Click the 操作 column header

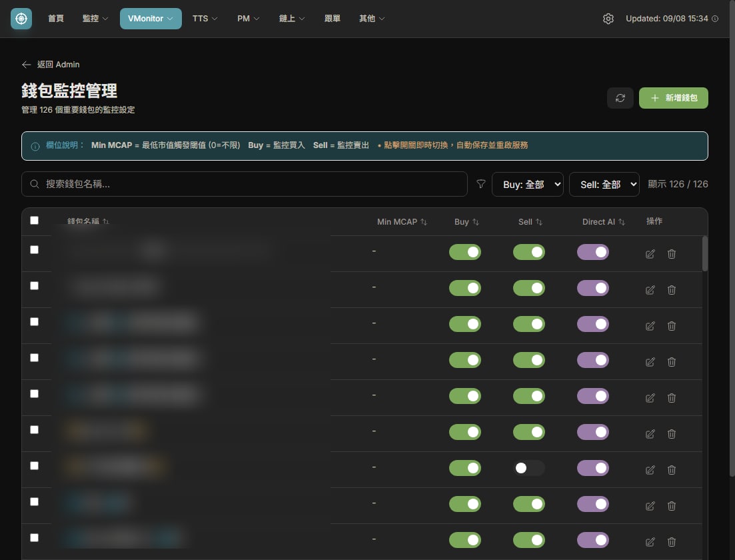point(654,221)
